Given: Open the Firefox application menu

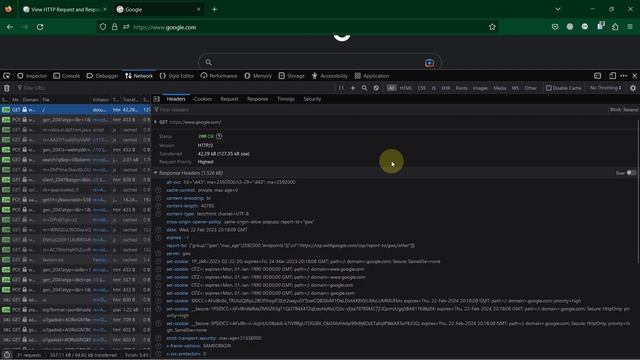Looking at the screenshot, I should [630, 27].
